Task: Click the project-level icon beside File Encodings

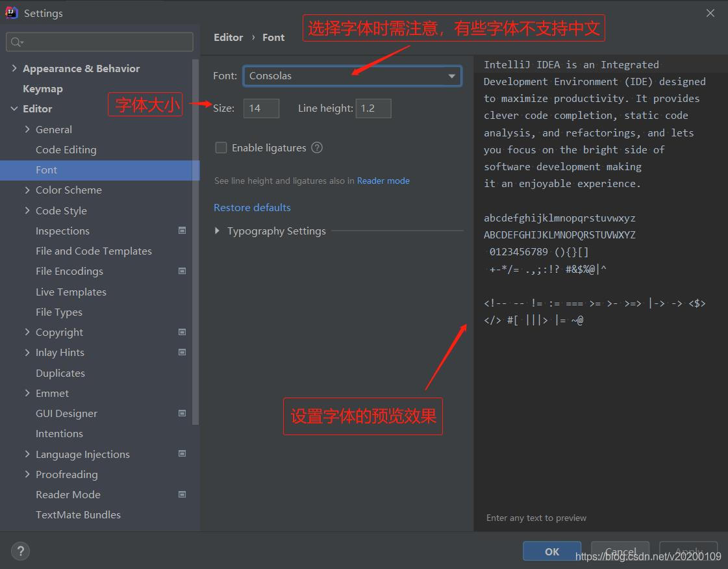Action: point(182,271)
